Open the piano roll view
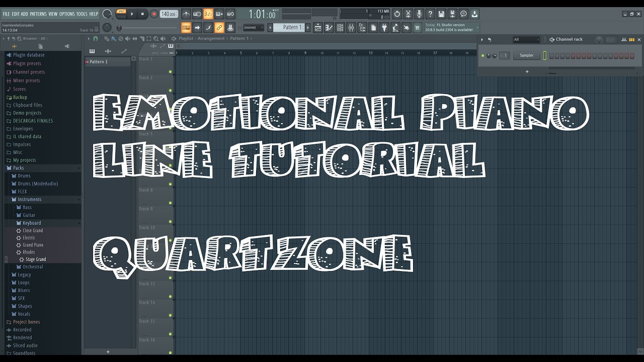The width and height of the screenshot is (644, 362). [329, 28]
